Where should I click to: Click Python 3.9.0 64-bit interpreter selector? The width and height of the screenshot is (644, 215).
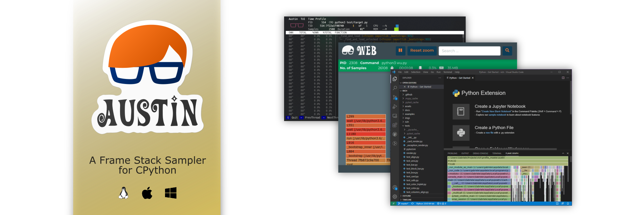(x=425, y=204)
